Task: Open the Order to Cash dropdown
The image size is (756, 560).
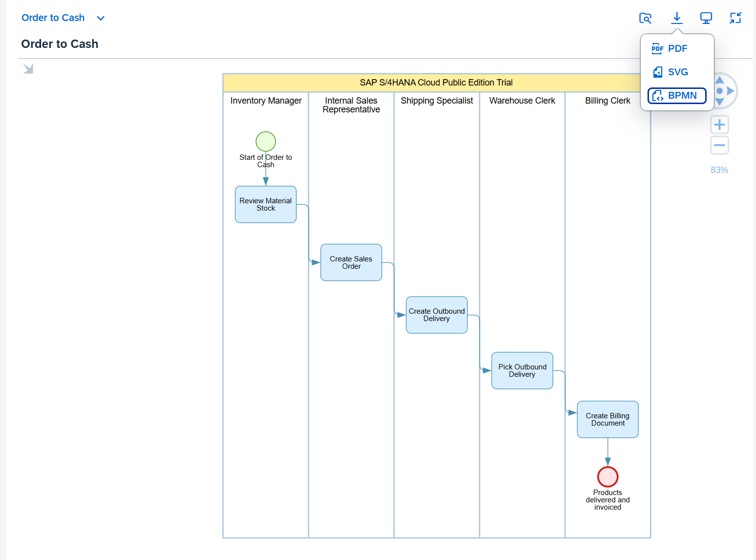Action: 101,18
